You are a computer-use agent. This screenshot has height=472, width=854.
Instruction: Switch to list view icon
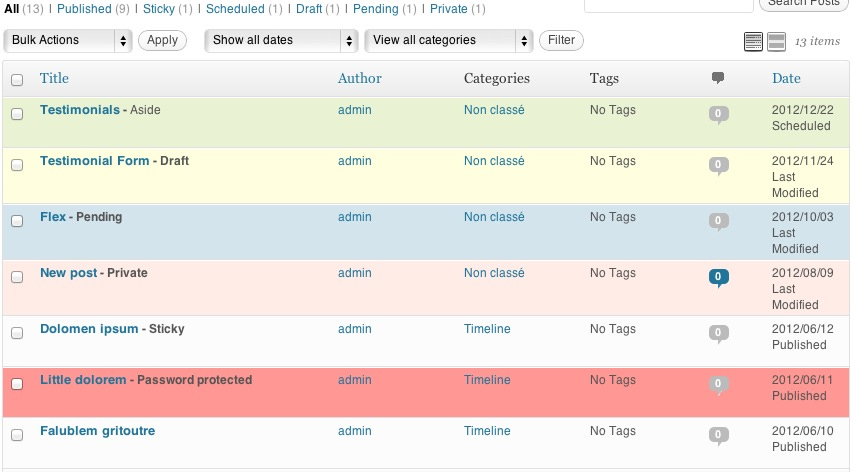[754, 41]
